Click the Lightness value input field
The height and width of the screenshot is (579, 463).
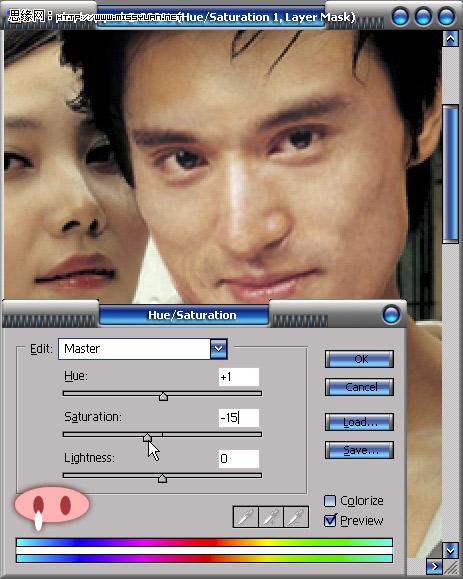(239, 459)
